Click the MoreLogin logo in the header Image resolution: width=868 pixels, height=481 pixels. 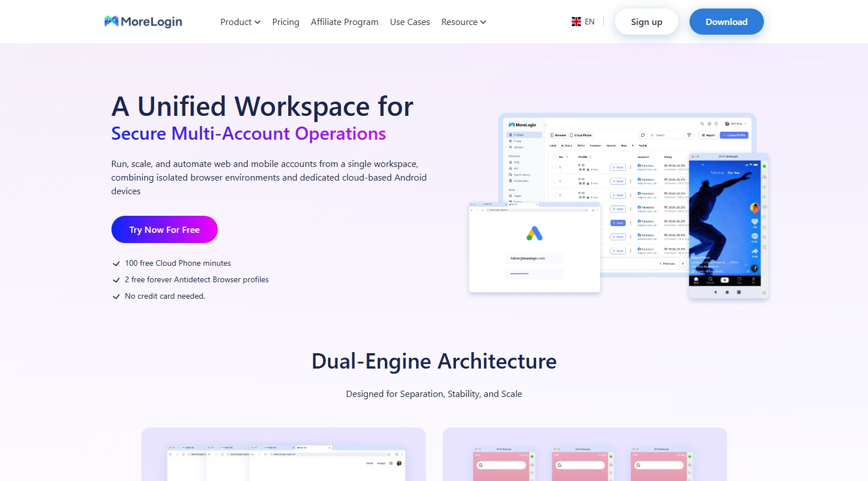(143, 22)
